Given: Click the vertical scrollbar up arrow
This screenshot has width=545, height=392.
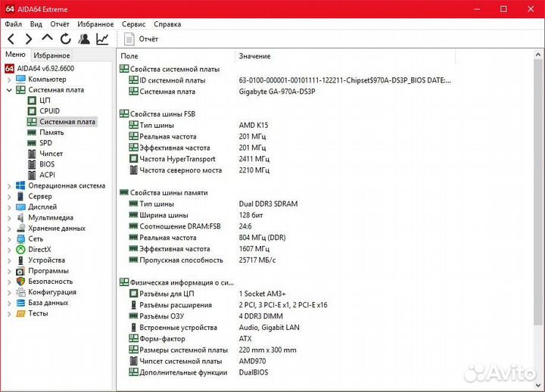Looking at the screenshot, I should pos(537,55).
